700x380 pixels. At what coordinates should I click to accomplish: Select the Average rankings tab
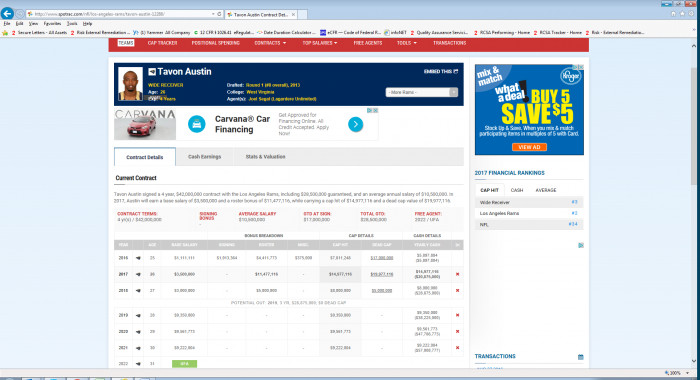pyautogui.click(x=546, y=190)
